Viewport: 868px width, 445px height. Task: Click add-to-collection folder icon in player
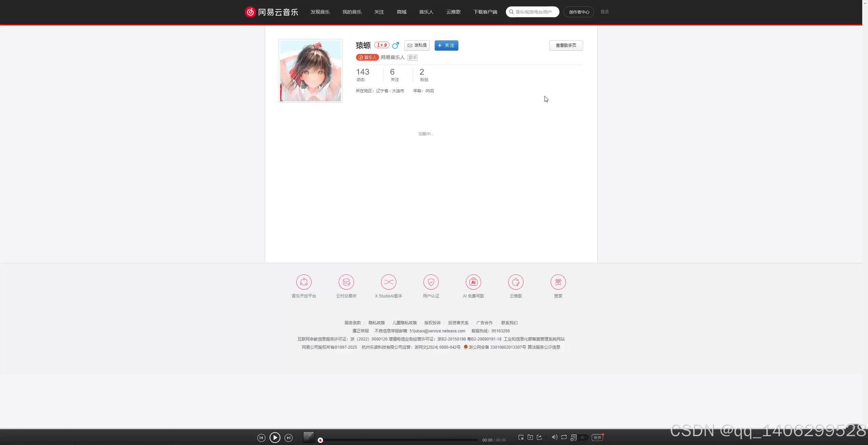pyautogui.click(x=530, y=438)
